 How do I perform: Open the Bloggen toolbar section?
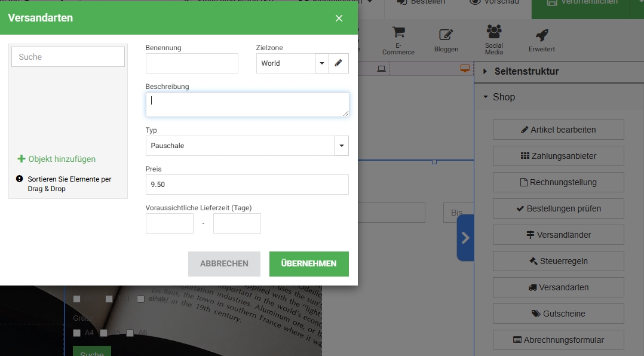[x=446, y=41]
